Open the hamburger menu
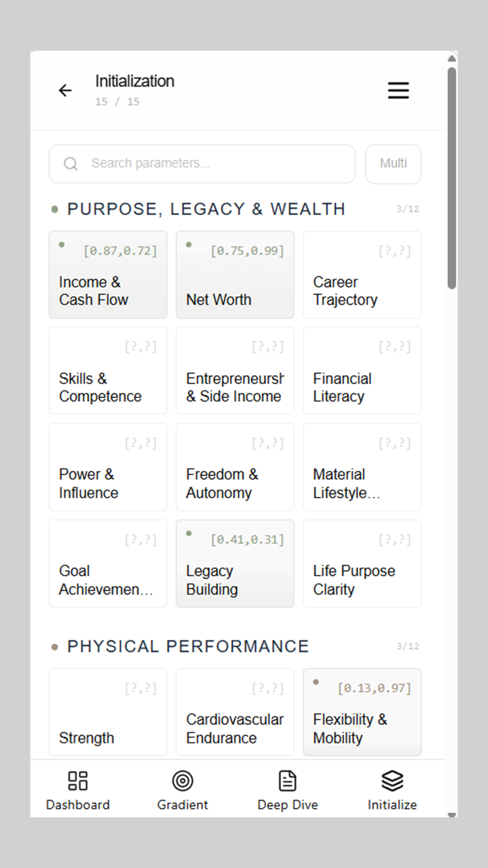488x868 pixels. [398, 90]
